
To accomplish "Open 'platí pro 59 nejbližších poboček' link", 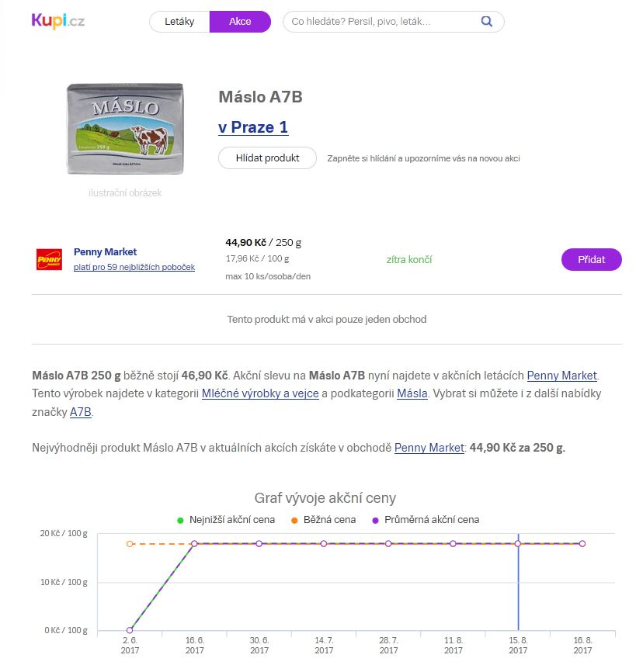I will pos(134,267).
